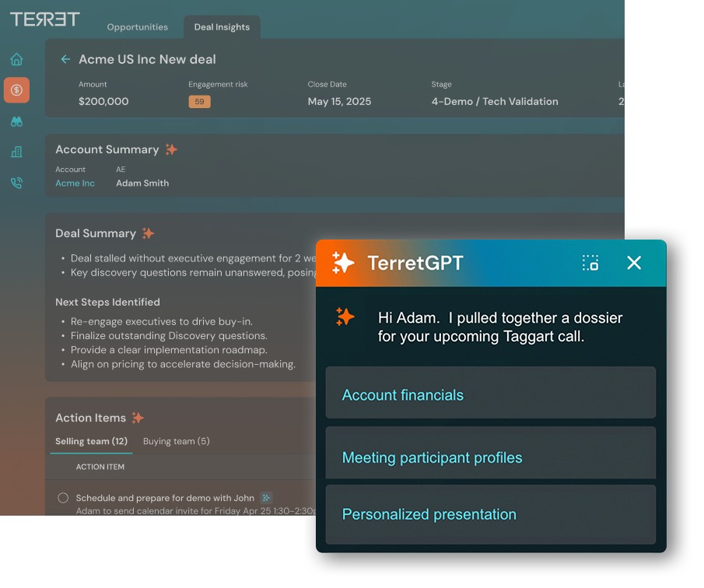The height and width of the screenshot is (588, 704).
Task: Click Provide a clear implementation roadmap
Action: pos(169,350)
